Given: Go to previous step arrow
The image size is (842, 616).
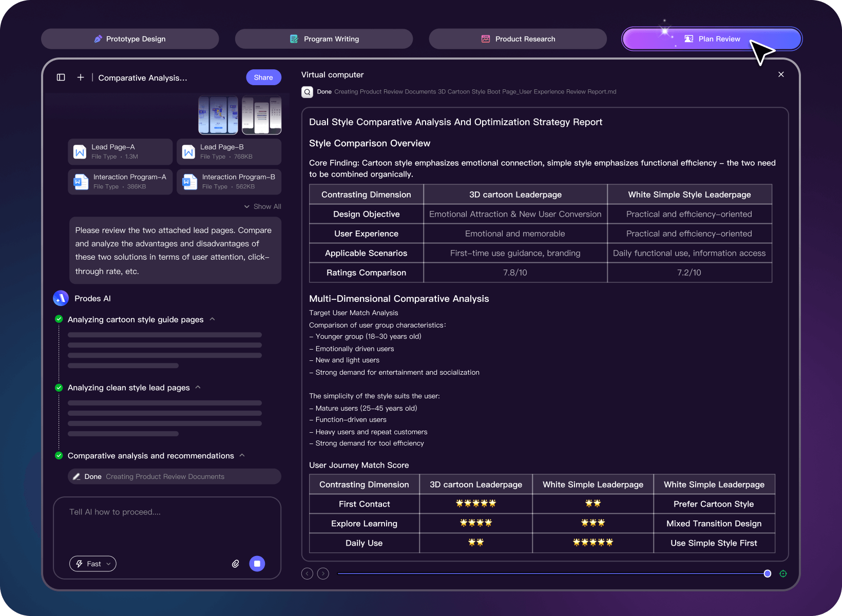Looking at the screenshot, I should click(x=307, y=573).
